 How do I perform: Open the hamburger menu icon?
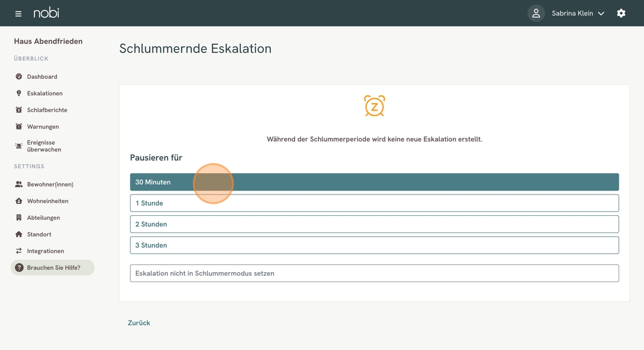[18, 14]
